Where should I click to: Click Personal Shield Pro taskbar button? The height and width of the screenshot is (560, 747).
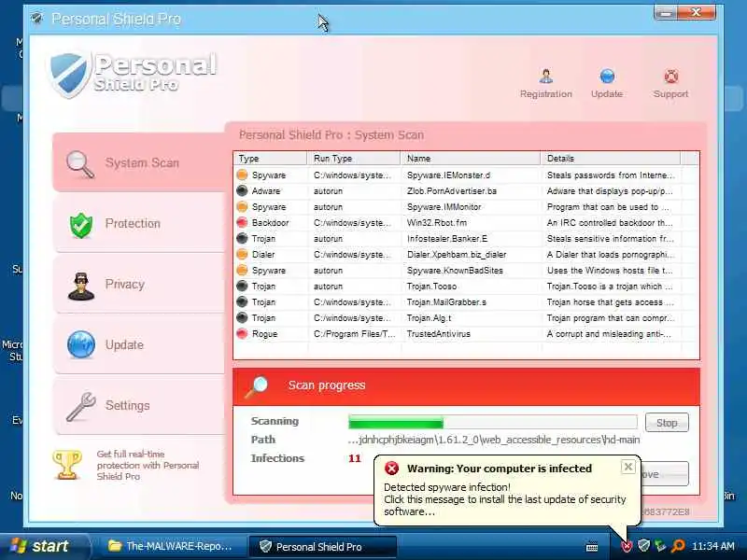(x=322, y=546)
